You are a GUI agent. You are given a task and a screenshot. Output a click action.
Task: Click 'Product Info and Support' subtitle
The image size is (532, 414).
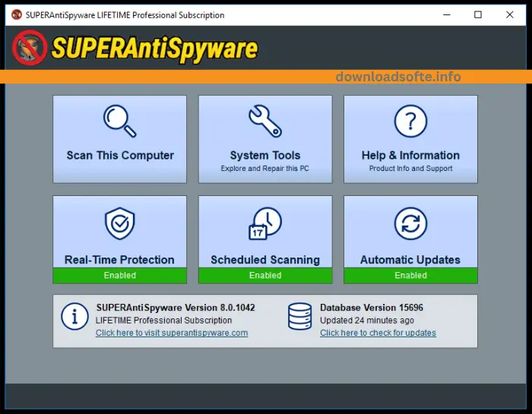pyautogui.click(x=410, y=169)
